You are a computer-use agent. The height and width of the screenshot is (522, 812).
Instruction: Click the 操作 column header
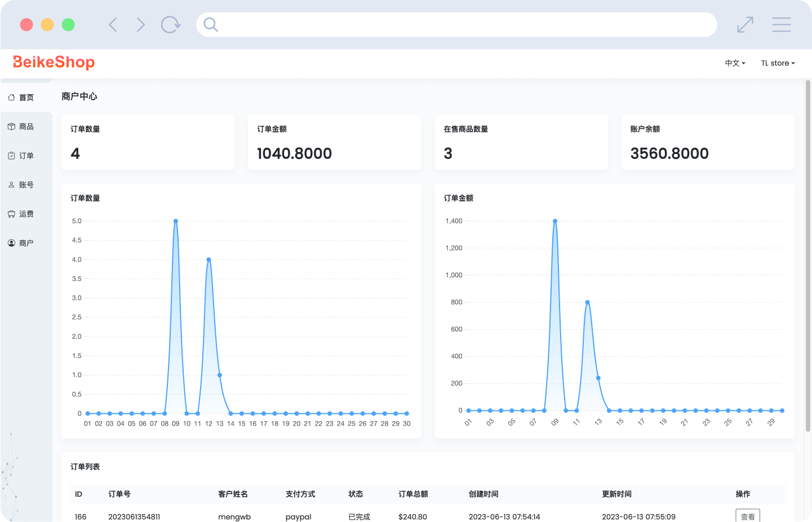743,494
